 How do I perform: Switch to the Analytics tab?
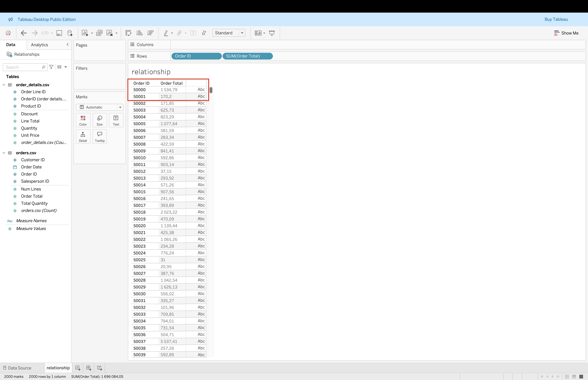pos(39,45)
